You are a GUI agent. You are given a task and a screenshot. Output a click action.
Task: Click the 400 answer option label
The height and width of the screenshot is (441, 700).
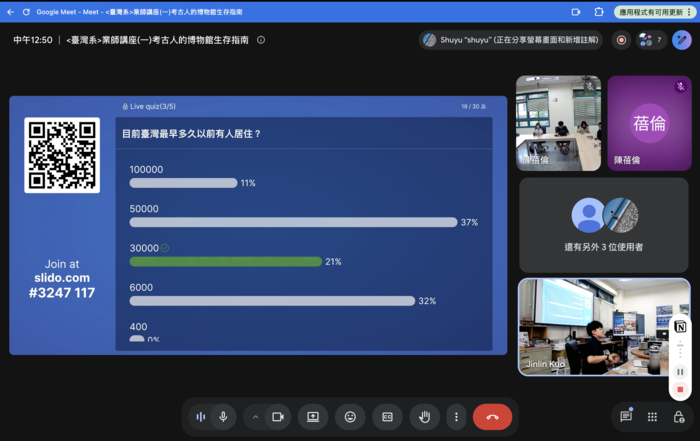138,327
